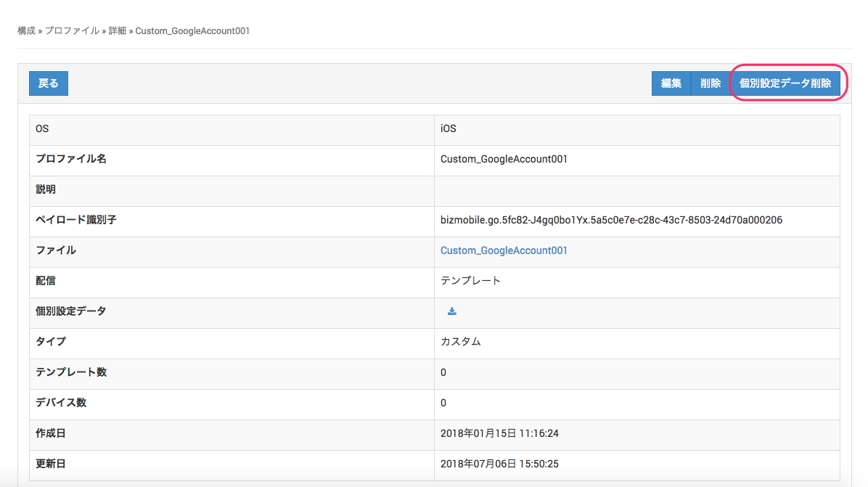Navigate to プロファイル in the breadcrumb
868x487 pixels.
pyautogui.click(x=72, y=31)
